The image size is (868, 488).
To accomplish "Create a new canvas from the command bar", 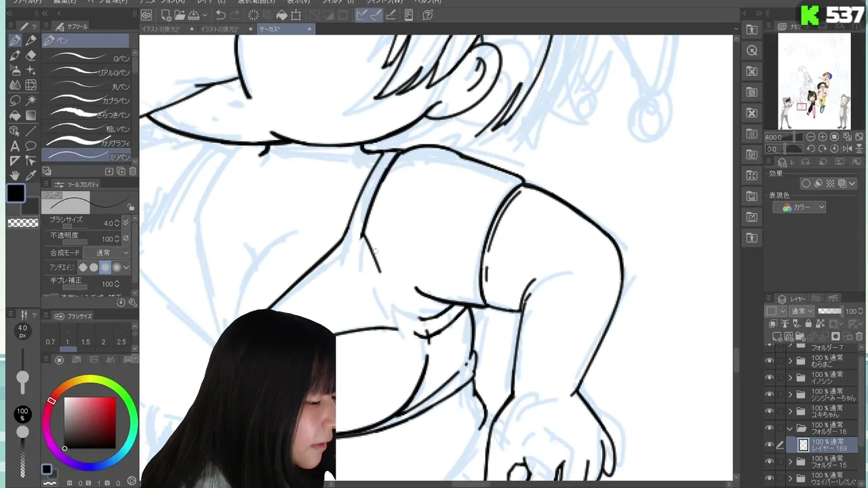I will [x=166, y=15].
